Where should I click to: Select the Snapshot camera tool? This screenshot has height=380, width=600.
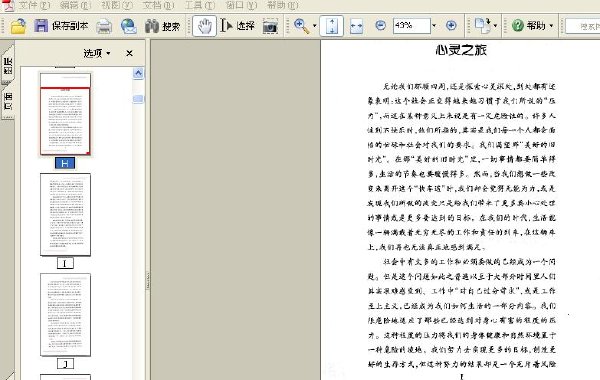[x=270, y=26]
